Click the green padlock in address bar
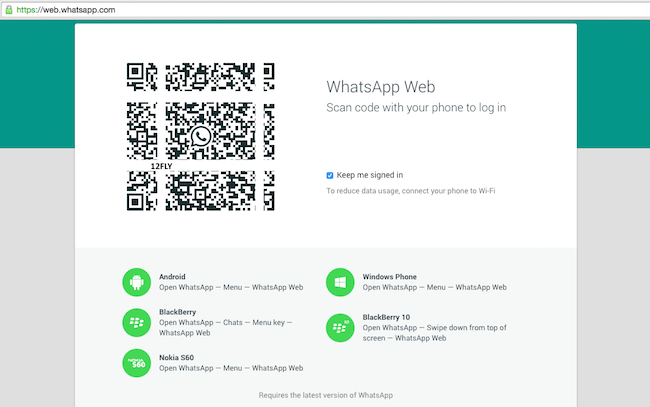The height and width of the screenshot is (407, 650). [x=9, y=10]
